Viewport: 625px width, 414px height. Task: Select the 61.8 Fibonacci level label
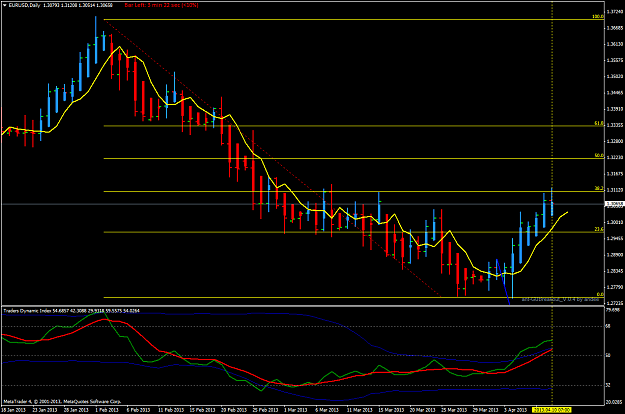click(x=599, y=124)
